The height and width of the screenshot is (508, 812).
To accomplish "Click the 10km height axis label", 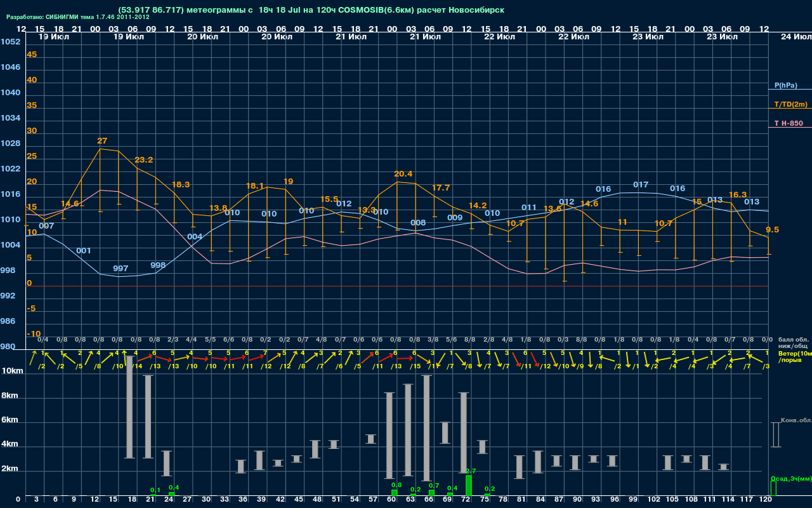I will [x=13, y=371].
